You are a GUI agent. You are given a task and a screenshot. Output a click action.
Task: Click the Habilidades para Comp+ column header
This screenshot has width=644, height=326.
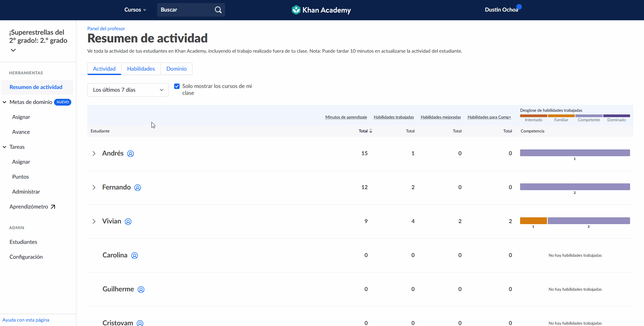click(489, 117)
